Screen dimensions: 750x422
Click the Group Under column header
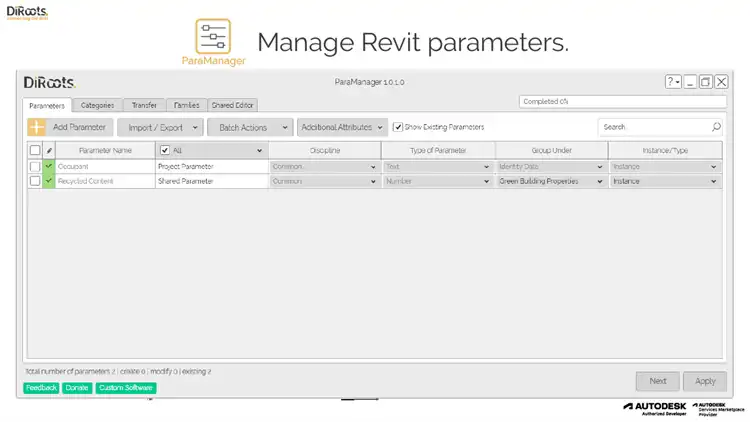click(551, 150)
